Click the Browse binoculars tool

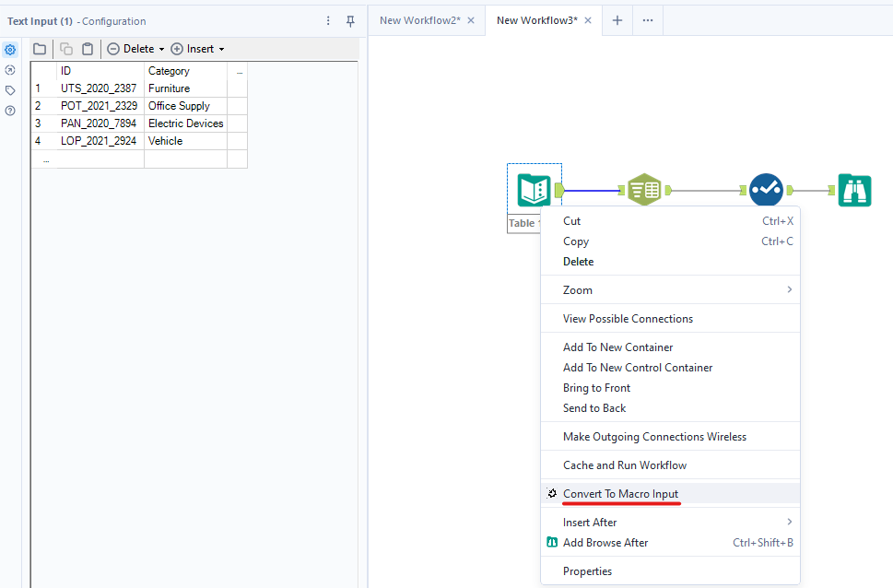pos(854,190)
